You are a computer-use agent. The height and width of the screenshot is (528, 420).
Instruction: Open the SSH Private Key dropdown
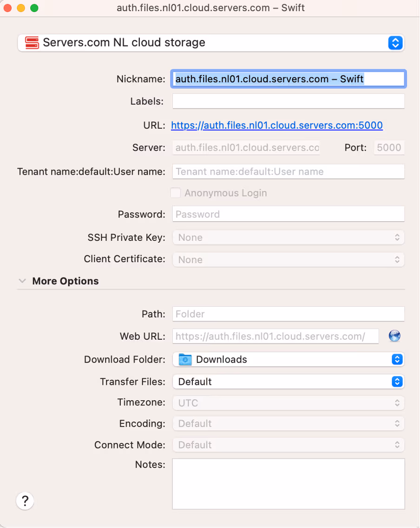point(289,238)
